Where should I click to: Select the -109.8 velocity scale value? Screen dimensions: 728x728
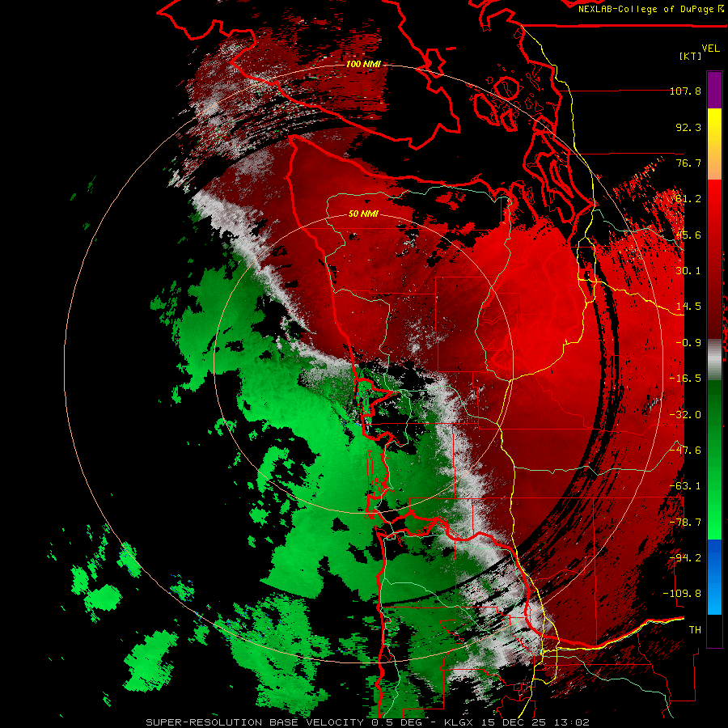tap(683, 594)
